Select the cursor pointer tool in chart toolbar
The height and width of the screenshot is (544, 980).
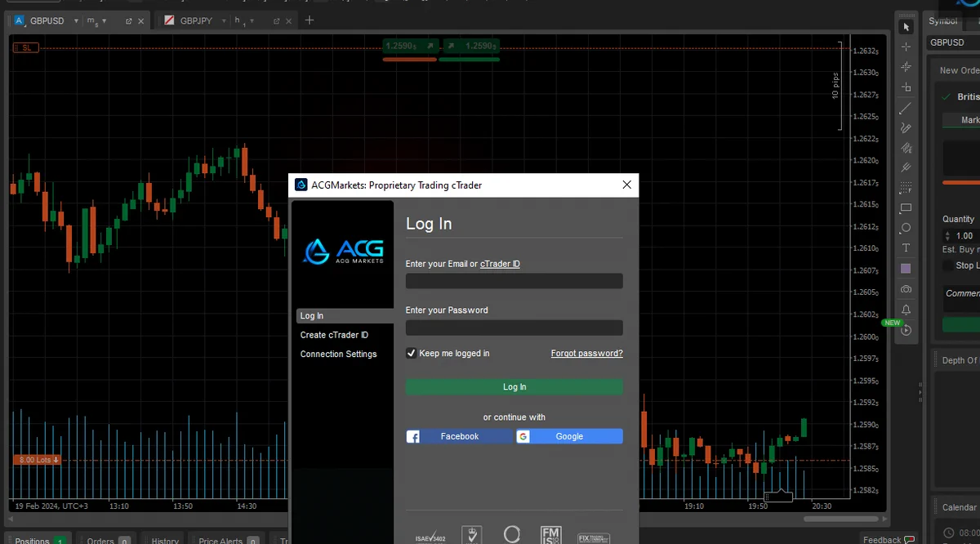[906, 27]
